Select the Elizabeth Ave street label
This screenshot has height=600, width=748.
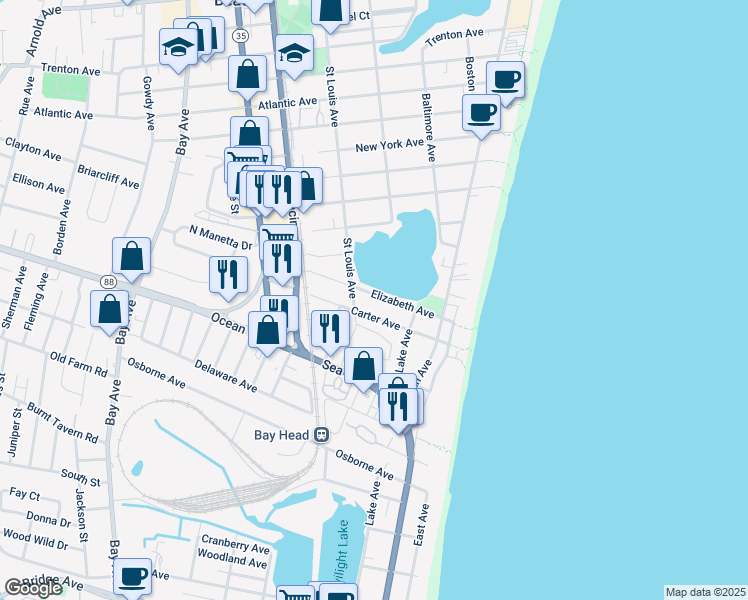point(403,304)
